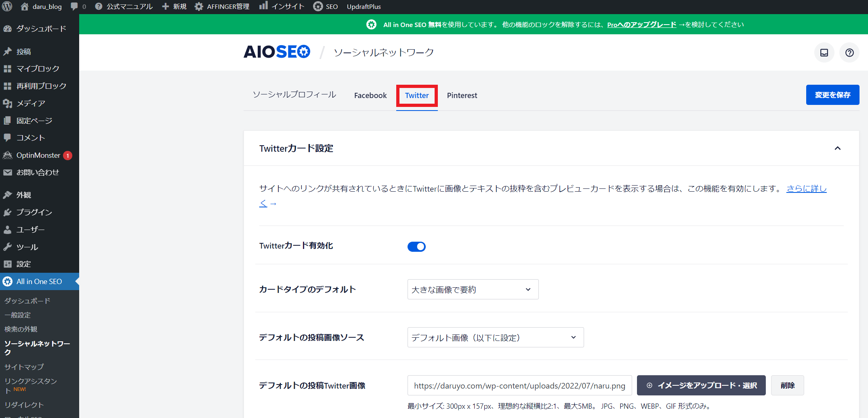Open ユーザー in the sidebar

40,230
